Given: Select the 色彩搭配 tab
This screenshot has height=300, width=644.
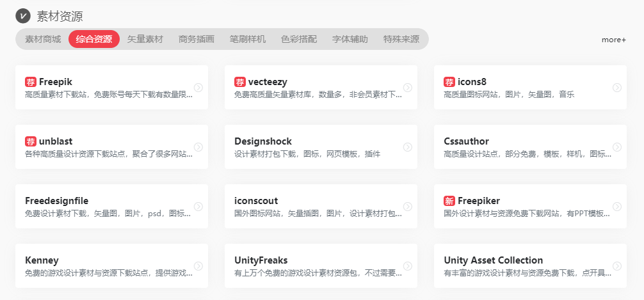Looking at the screenshot, I should [x=299, y=40].
